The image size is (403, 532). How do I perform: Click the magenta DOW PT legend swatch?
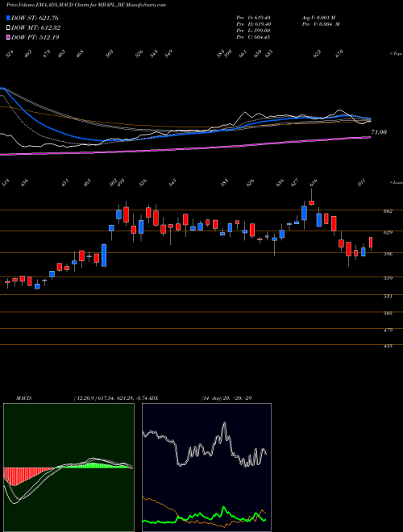point(8,37)
